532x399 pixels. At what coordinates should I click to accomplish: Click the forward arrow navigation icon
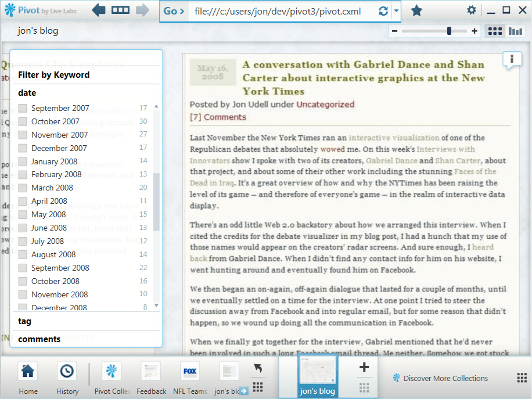(142, 10)
